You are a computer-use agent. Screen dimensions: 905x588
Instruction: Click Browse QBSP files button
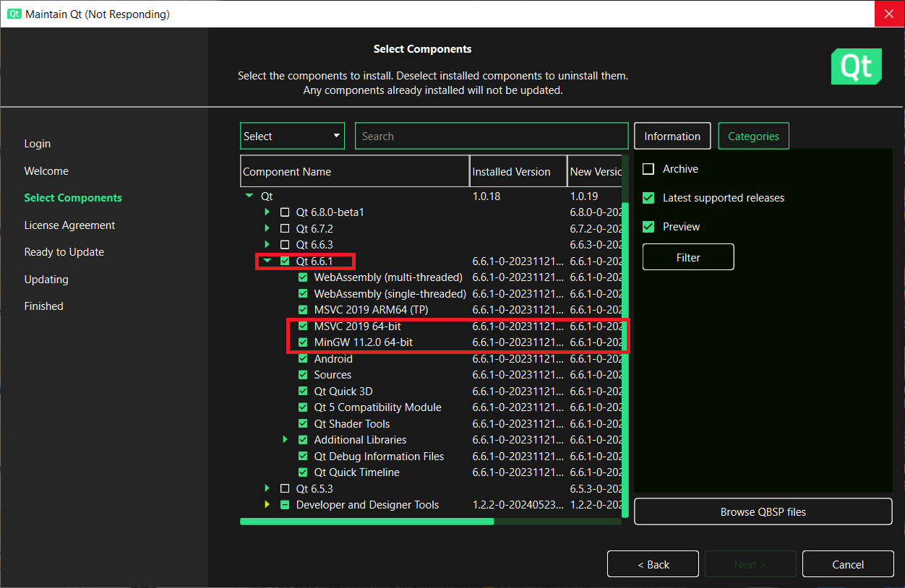(x=763, y=511)
